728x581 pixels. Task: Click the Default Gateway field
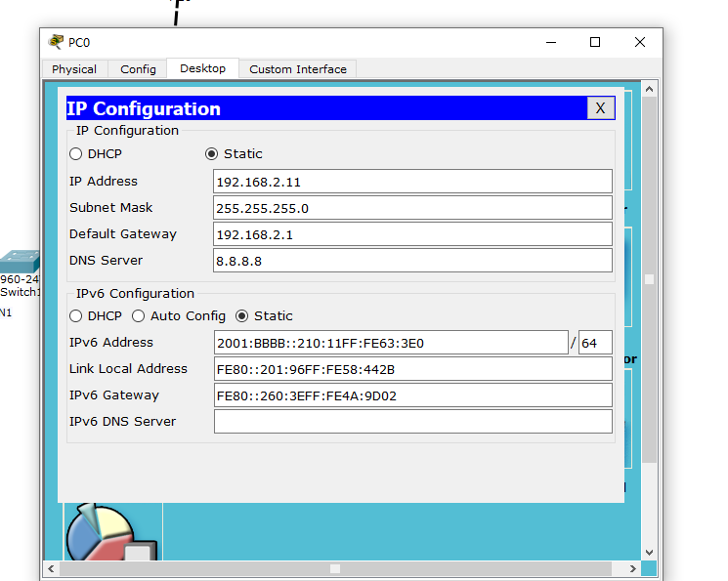pos(412,234)
